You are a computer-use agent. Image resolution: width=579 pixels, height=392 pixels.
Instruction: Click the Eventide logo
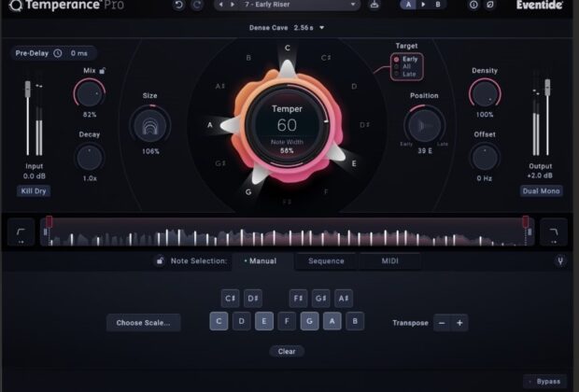click(x=540, y=6)
